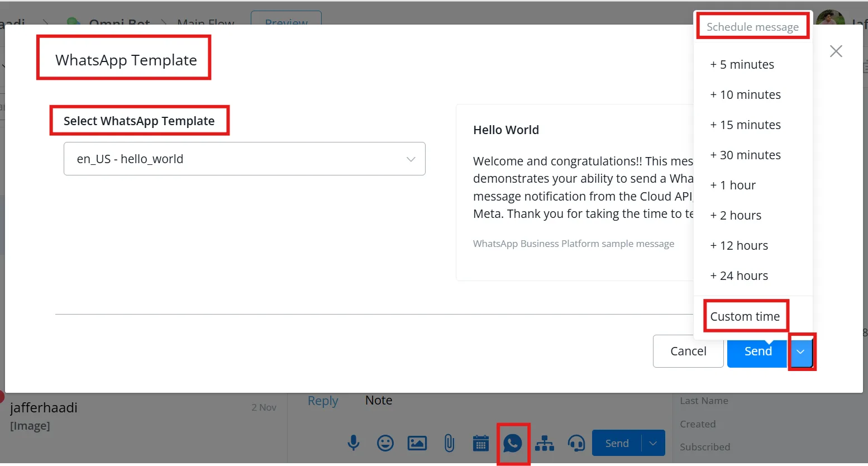Send the WhatsApp template message
Screen dimensions: 868x466
point(758,351)
